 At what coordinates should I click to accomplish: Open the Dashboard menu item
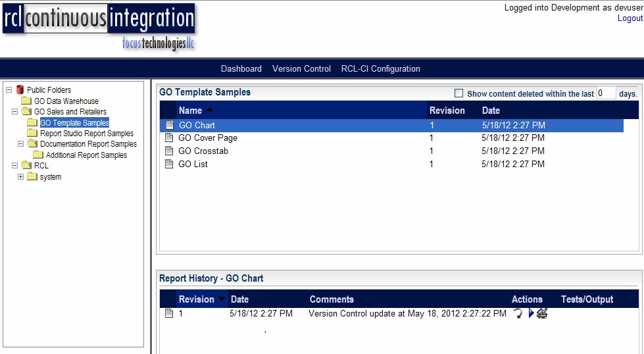point(241,68)
